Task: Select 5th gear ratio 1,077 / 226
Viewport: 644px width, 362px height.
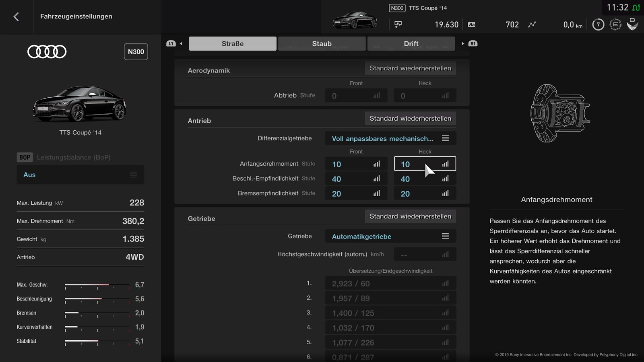Action: tap(390, 342)
